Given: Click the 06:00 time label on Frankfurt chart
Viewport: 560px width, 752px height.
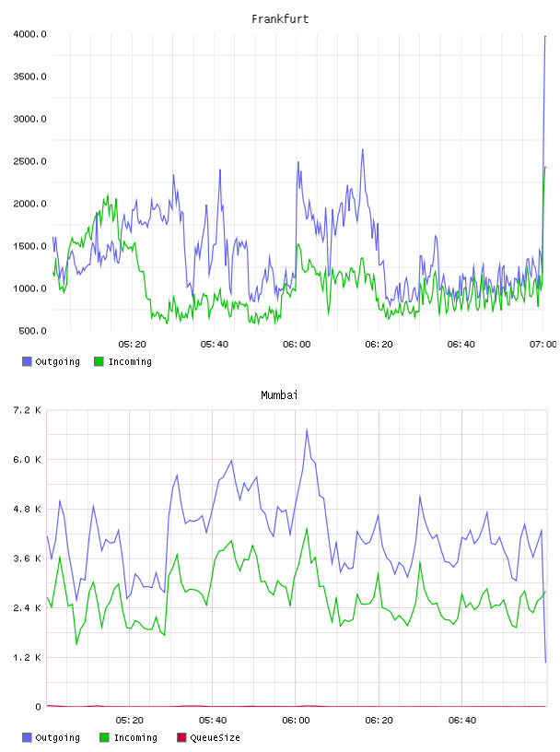Looking at the screenshot, I should pos(297,345).
